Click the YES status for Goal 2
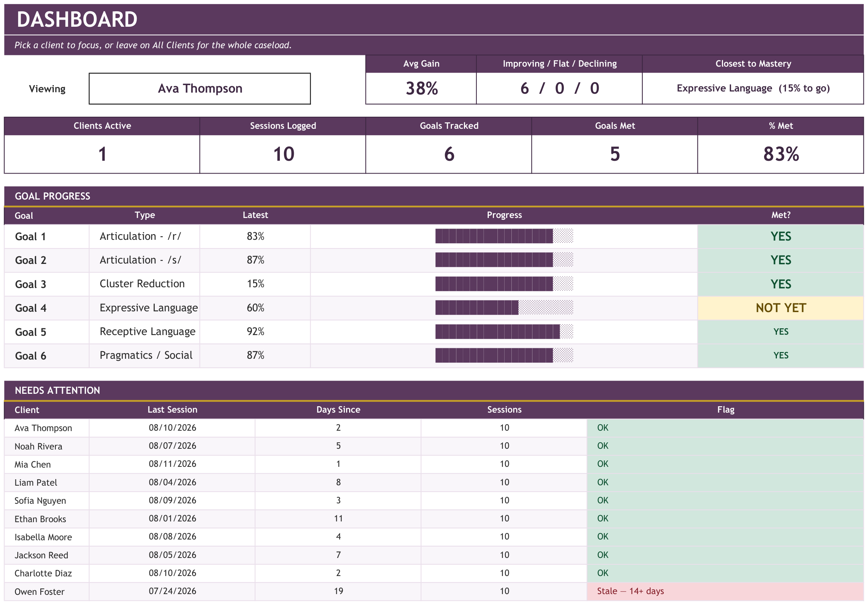The height and width of the screenshot is (605, 868). pos(781,260)
